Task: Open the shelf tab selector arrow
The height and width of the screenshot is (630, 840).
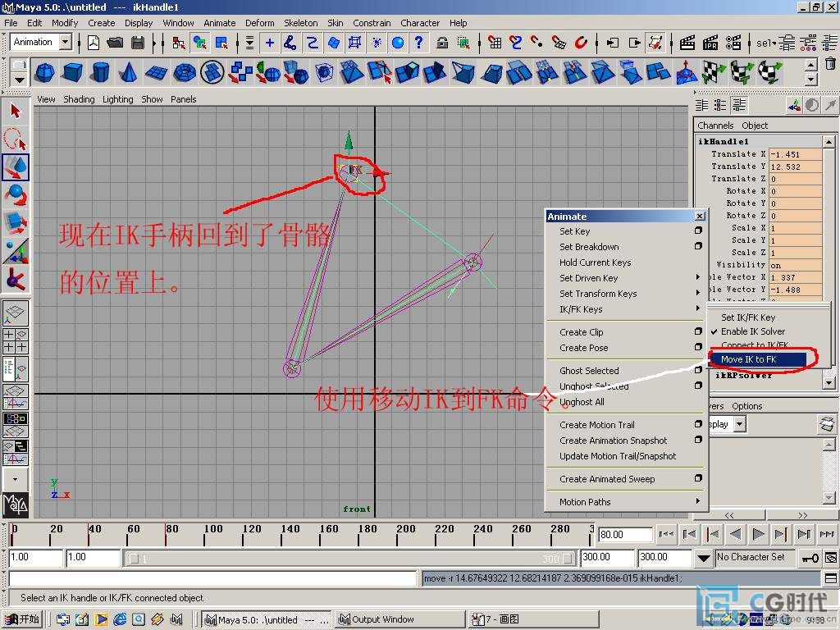Action: click(x=20, y=80)
